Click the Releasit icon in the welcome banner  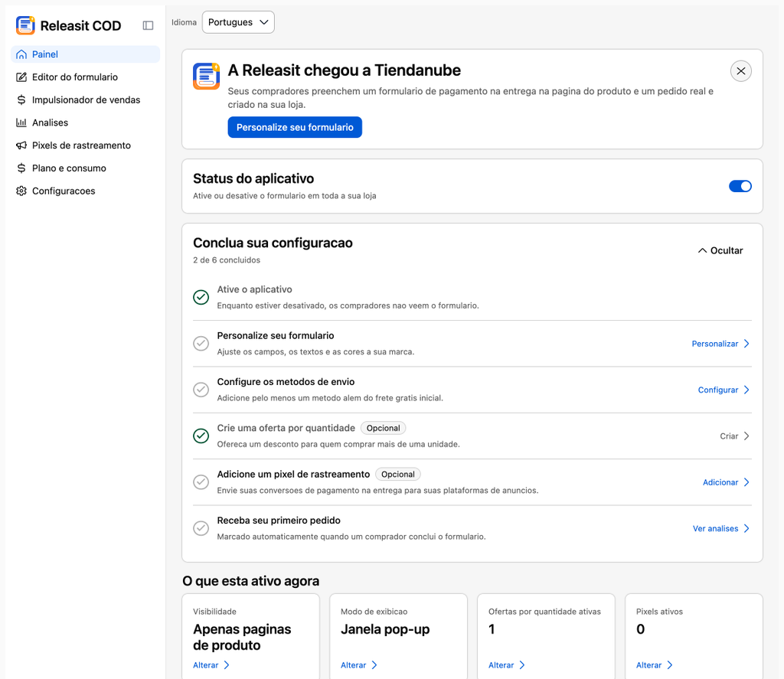click(x=207, y=76)
